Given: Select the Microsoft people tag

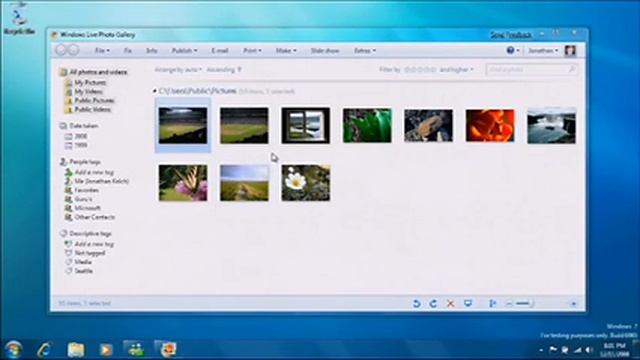Looking at the screenshot, I should 87,208.
